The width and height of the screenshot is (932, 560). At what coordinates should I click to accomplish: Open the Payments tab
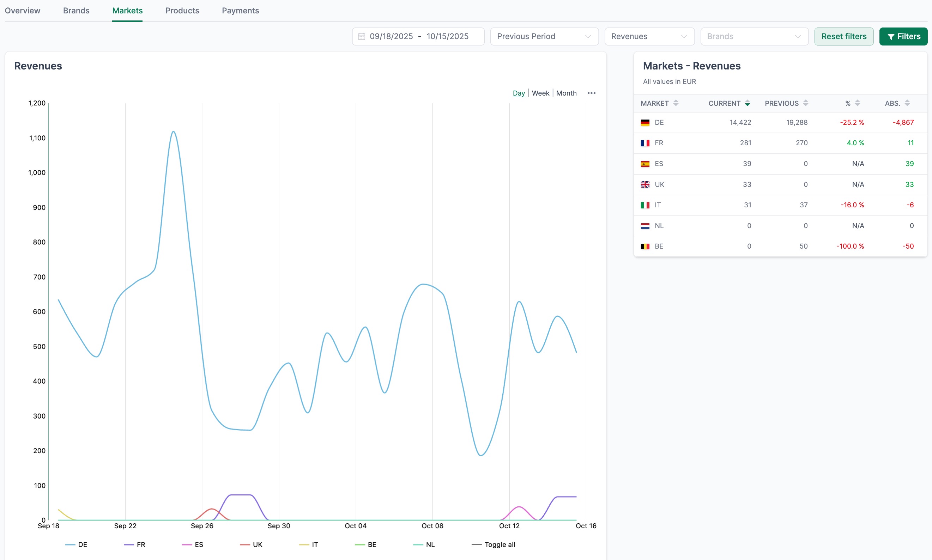point(241,11)
